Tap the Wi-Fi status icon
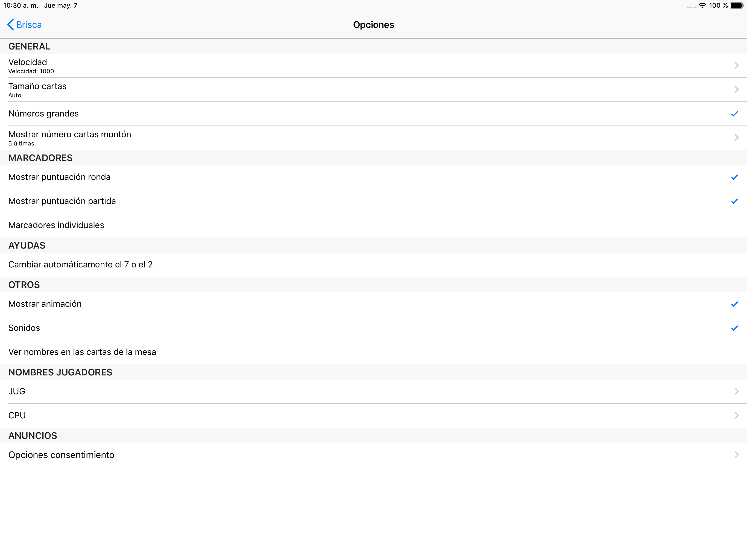The width and height of the screenshot is (747, 560). click(x=702, y=5)
